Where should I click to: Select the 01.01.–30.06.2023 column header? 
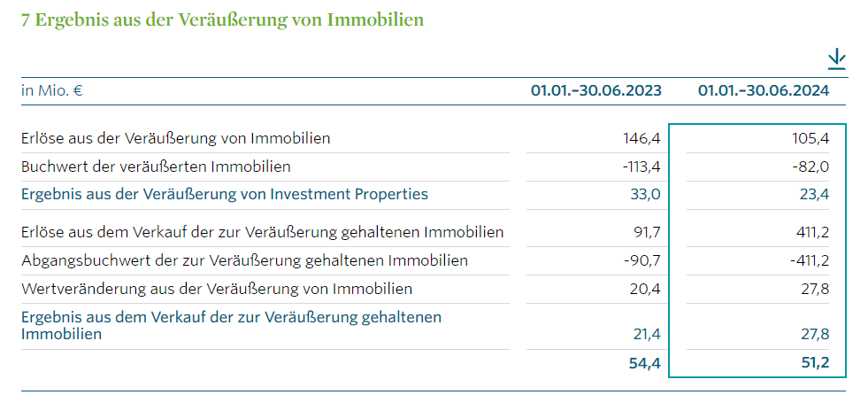point(595,90)
